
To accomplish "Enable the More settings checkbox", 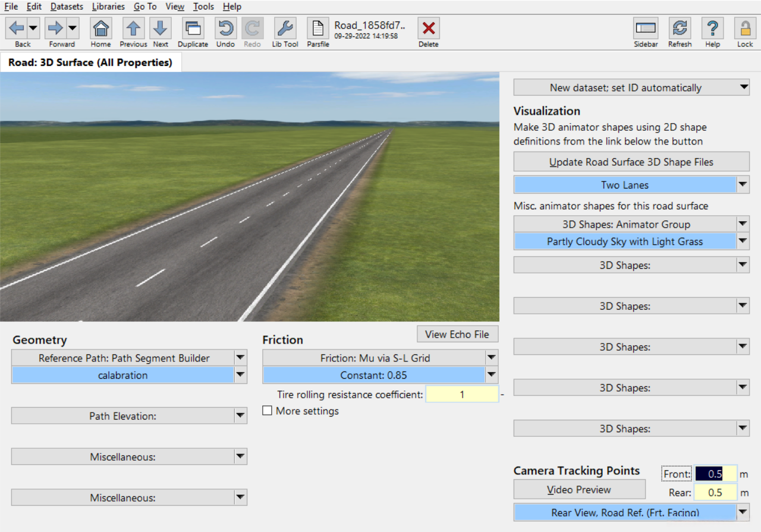I will coord(268,411).
